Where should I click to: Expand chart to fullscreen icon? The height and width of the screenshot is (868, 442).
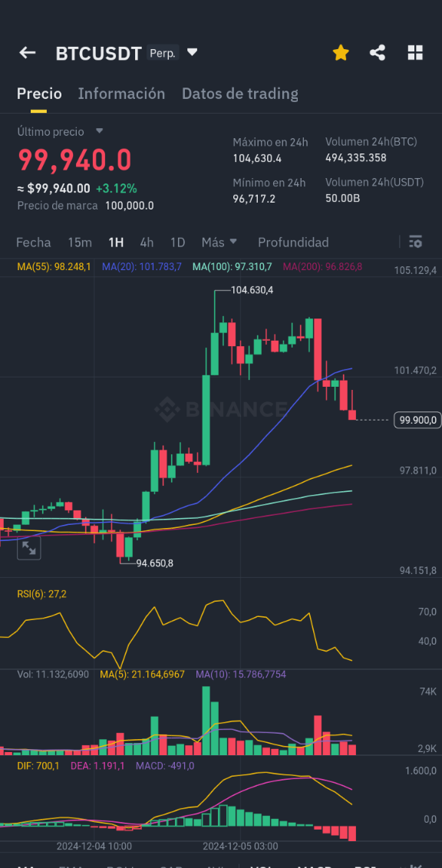28,548
